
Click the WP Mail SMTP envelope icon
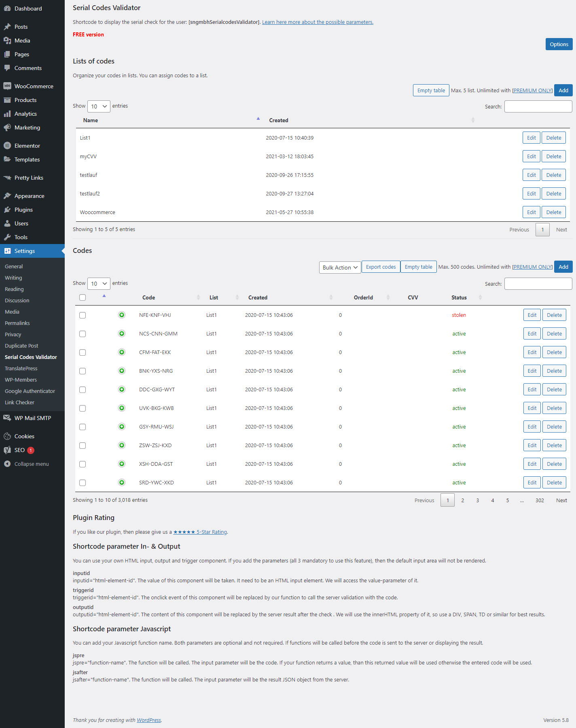(x=7, y=418)
